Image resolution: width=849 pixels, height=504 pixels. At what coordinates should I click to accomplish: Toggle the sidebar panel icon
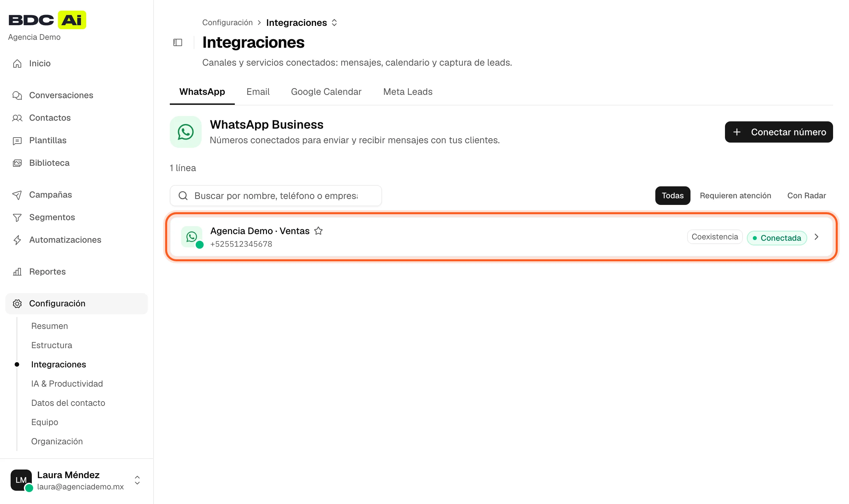[178, 42]
